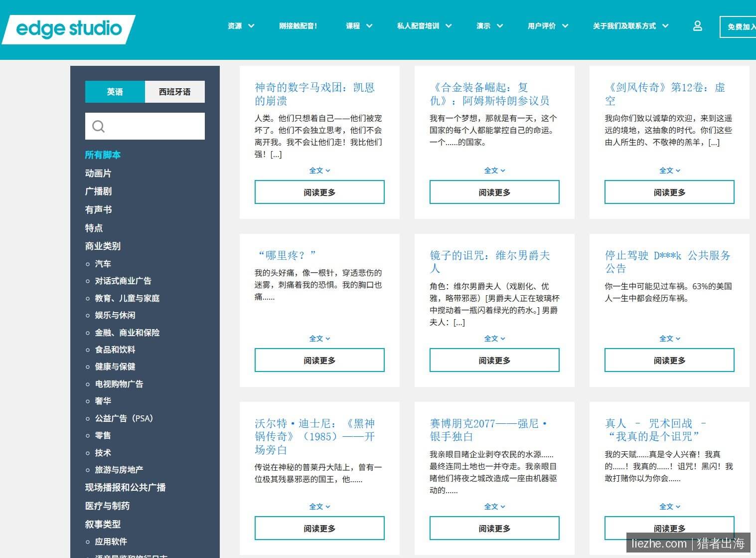The height and width of the screenshot is (558, 756).
Task: Select the 医疗与制药 category
Action: (x=107, y=506)
